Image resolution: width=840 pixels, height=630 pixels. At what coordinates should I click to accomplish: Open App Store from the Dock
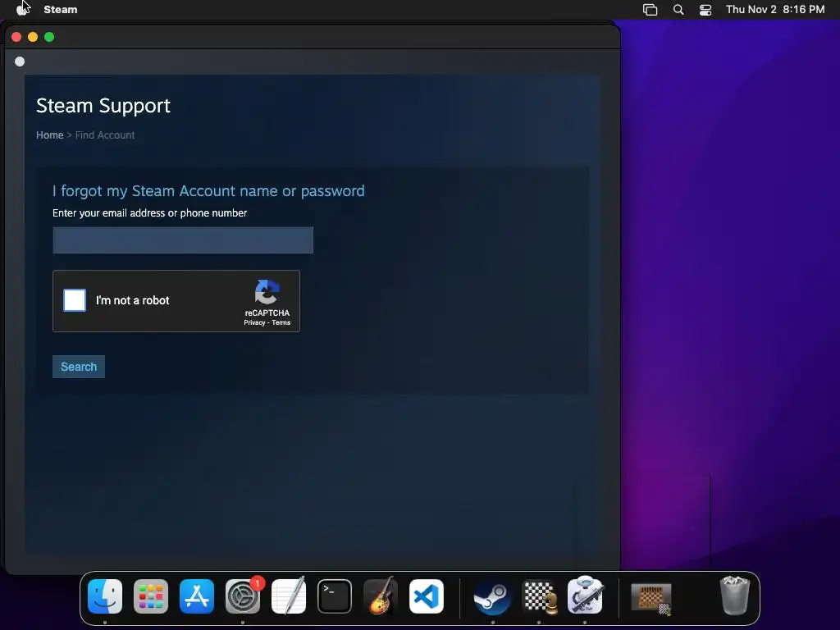(x=197, y=596)
